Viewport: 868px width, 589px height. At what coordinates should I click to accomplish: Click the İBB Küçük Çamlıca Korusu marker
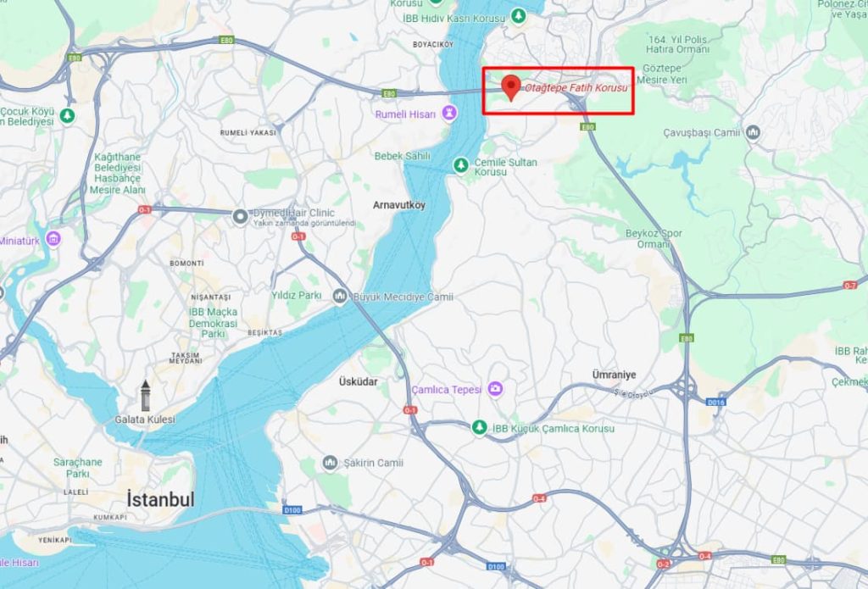pos(480,427)
